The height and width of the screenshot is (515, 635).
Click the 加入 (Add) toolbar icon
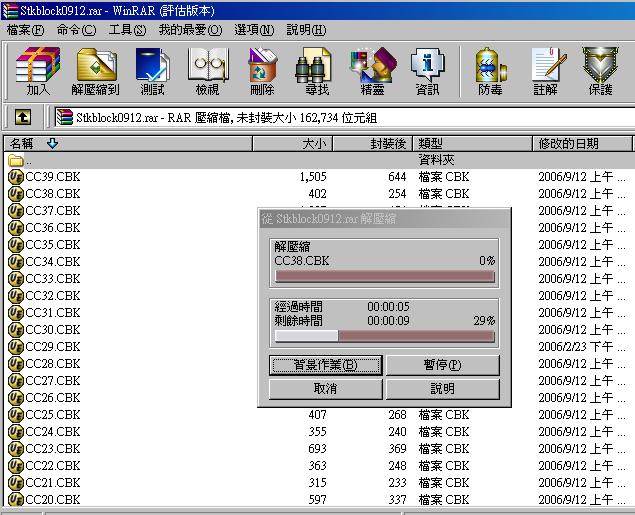pos(38,65)
